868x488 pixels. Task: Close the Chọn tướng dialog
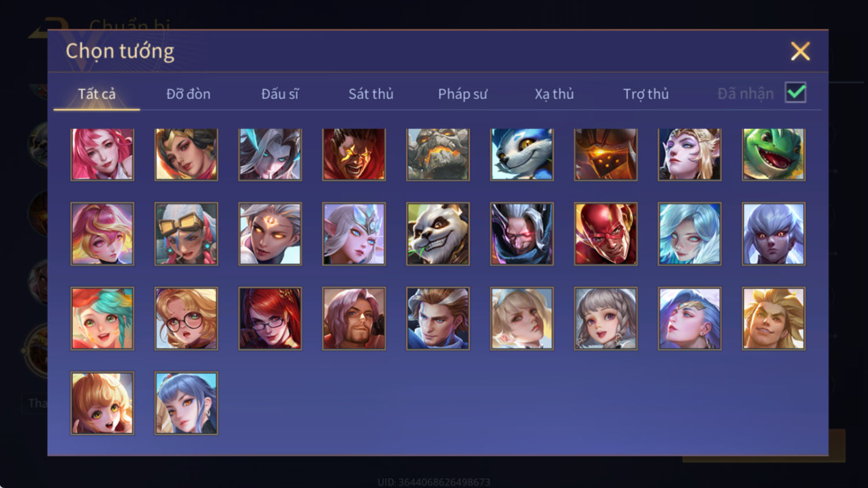coord(800,51)
